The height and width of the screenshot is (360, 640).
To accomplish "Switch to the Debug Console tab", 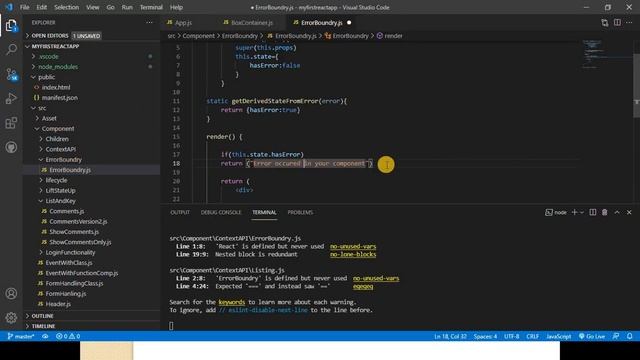I will [x=221, y=212].
